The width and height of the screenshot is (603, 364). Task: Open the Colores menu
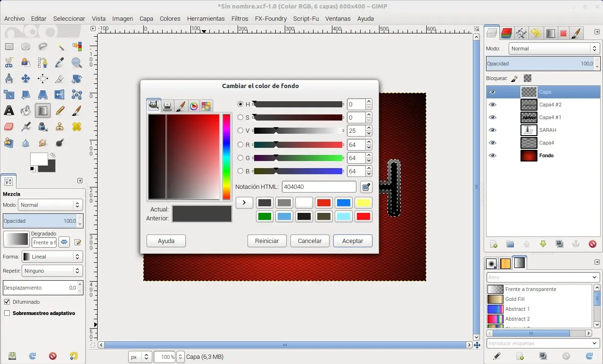(x=170, y=19)
